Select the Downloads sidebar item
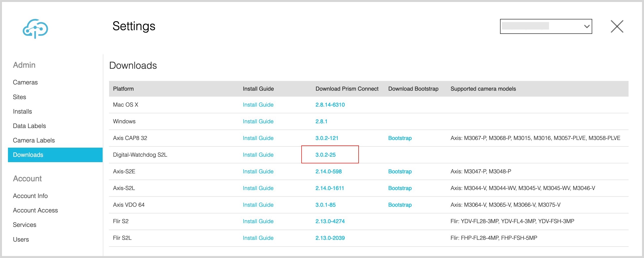This screenshot has width=644, height=258. pyautogui.click(x=55, y=155)
